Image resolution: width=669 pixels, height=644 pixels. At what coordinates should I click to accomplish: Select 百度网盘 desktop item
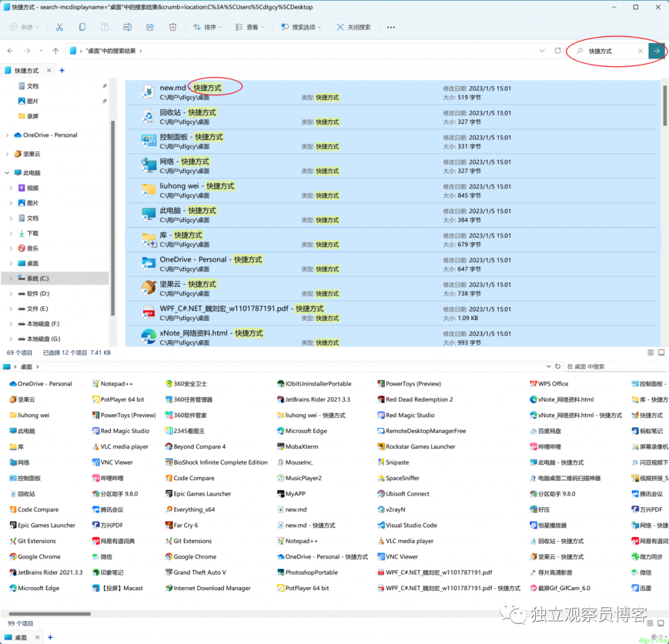tap(545, 431)
